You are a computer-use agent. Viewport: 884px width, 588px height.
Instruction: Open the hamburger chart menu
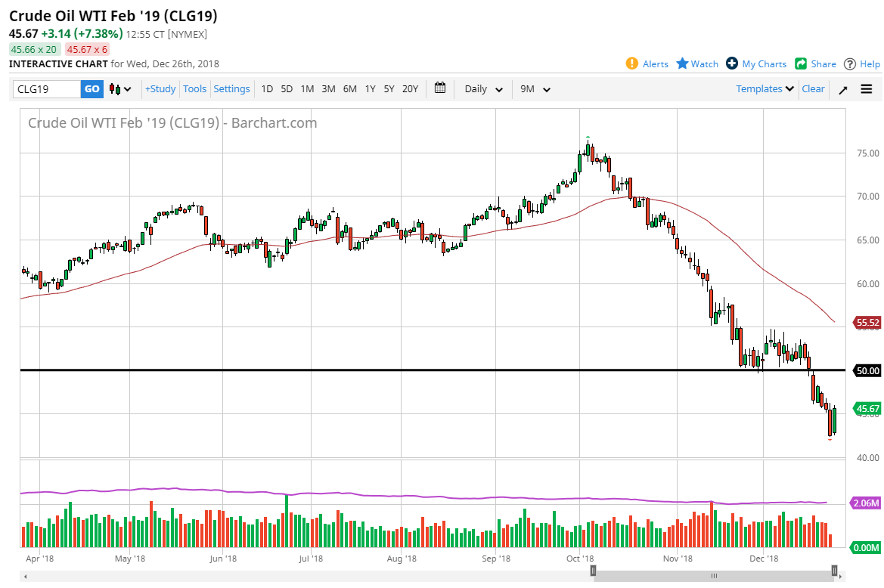pyautogui.click(x=867, y=89)
